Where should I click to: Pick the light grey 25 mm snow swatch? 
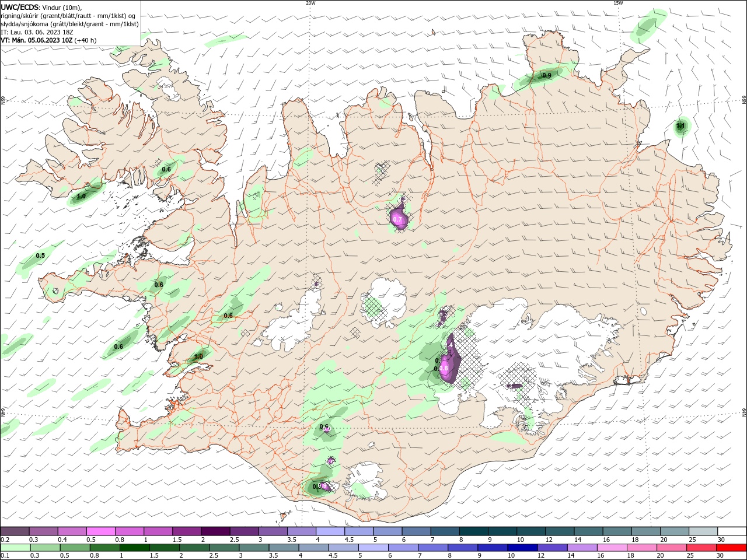(x=703, y=531)
